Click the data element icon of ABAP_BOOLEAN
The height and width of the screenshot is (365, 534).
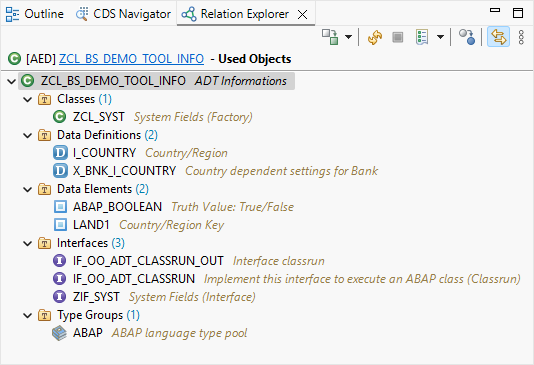coord(60,207)
